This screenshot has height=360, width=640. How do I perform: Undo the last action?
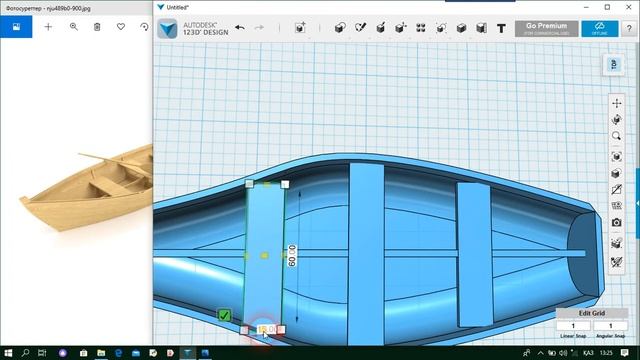(x=240, y=28)
